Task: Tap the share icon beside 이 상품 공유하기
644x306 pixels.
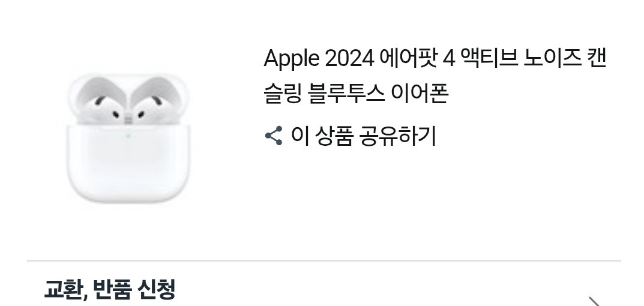Action: coord(274,136)
